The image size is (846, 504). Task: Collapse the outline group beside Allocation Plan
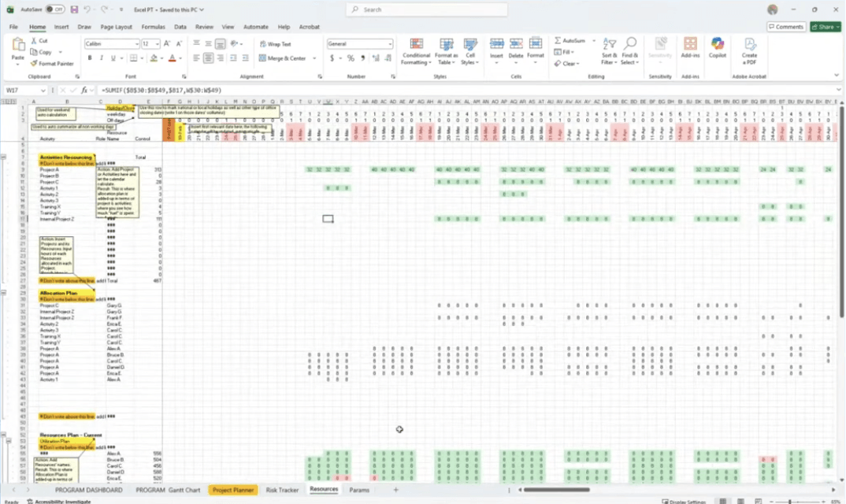click(x=3, y=292)
